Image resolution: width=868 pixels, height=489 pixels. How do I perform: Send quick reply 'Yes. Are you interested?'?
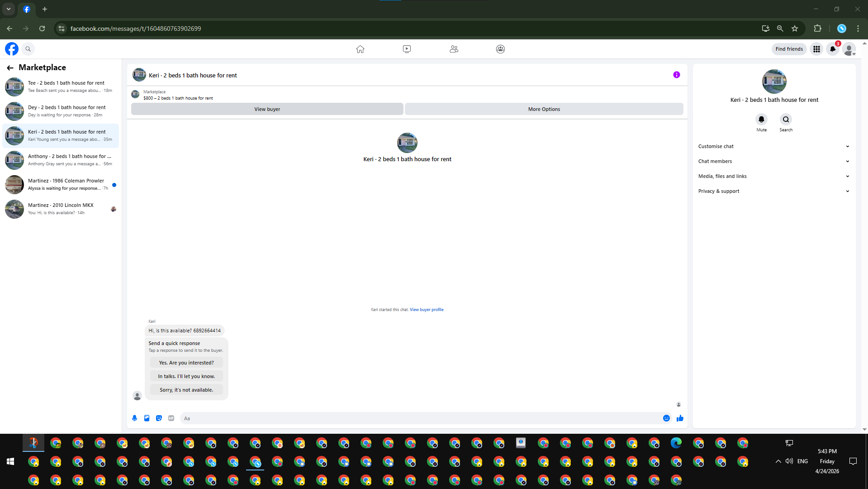click(186, 363)
